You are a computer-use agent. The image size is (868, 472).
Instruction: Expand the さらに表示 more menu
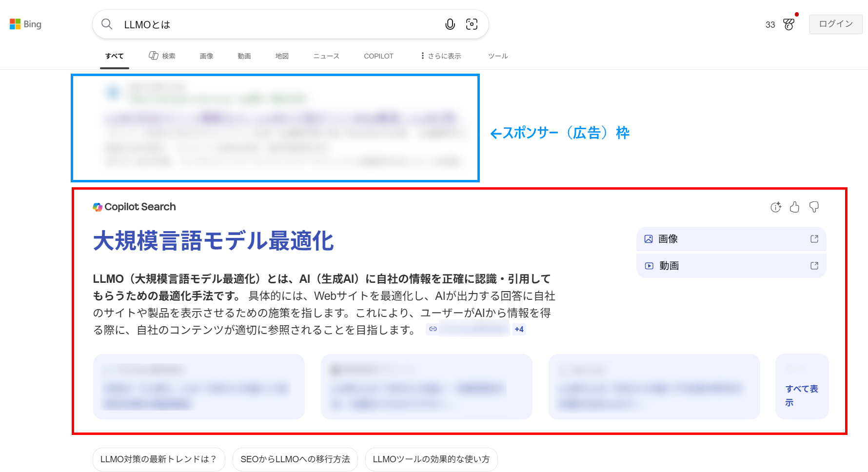click(441, 56)
